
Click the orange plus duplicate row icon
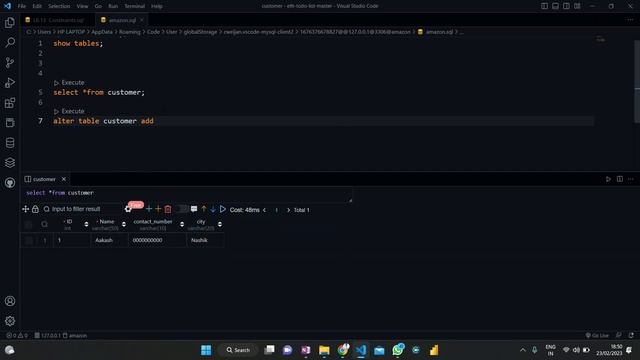158,209
